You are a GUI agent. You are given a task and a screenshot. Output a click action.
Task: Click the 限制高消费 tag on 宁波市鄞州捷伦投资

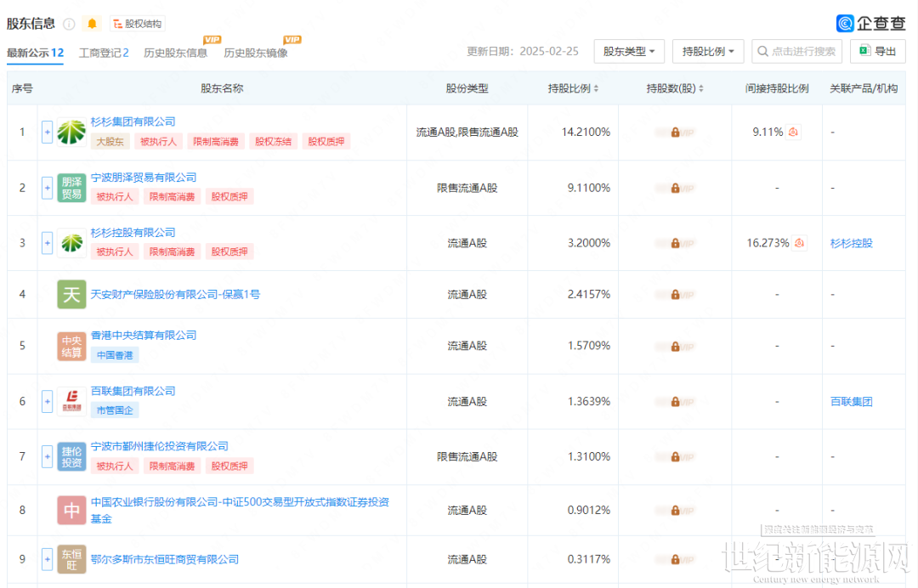pyautogui.click(x=172, y=466)
